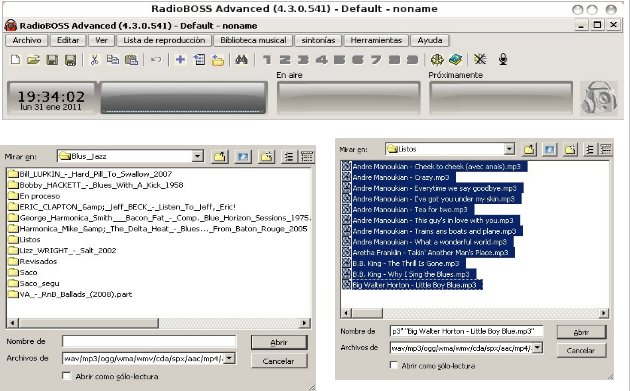Viewport: 630px width, 391px height.
Task: Switch to list view in Listos dialog
Action: 589,149
